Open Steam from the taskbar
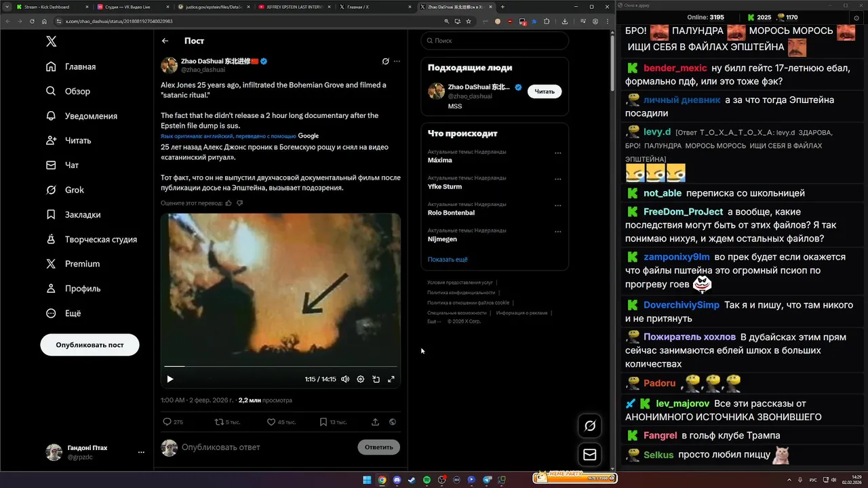 pos(412,480)
